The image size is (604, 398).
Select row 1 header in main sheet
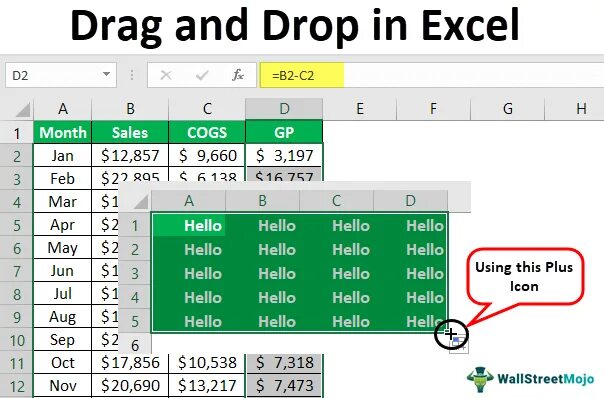(x=17, y=133)
